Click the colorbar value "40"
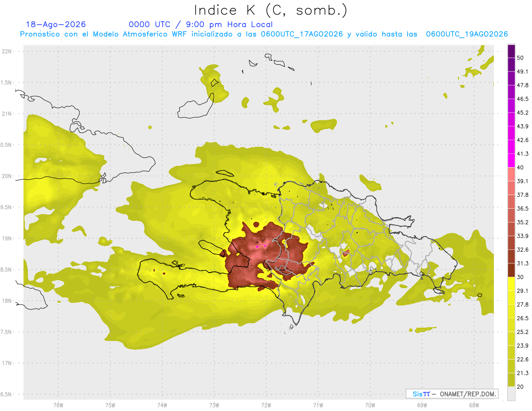The width and height of the screenshot is (532, 411). [520, 168]
